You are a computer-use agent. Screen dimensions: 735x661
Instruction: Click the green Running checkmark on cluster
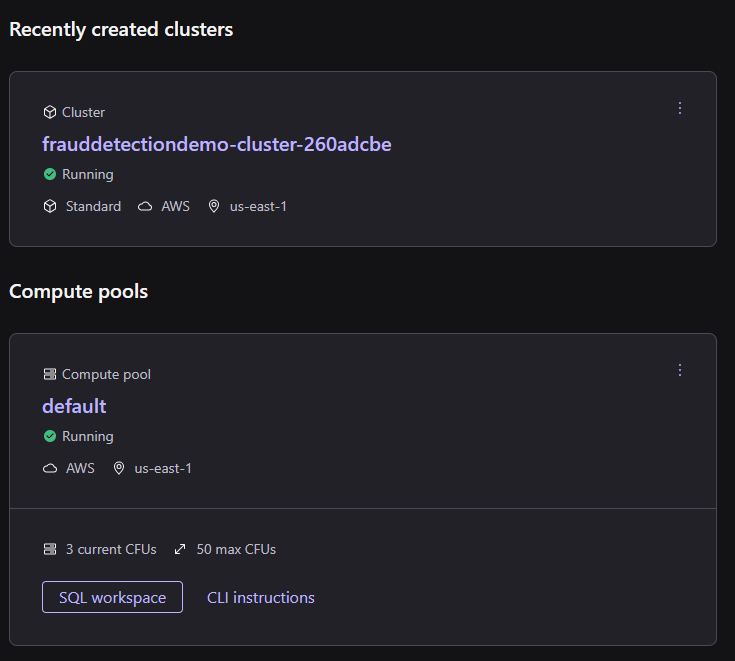(50, 174)
